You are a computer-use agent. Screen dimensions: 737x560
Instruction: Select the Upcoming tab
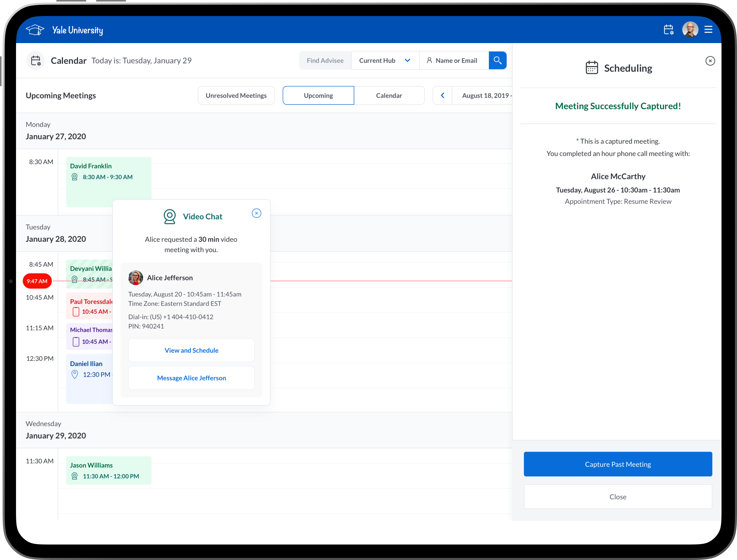pyautogui.click(x=318, y=96)
